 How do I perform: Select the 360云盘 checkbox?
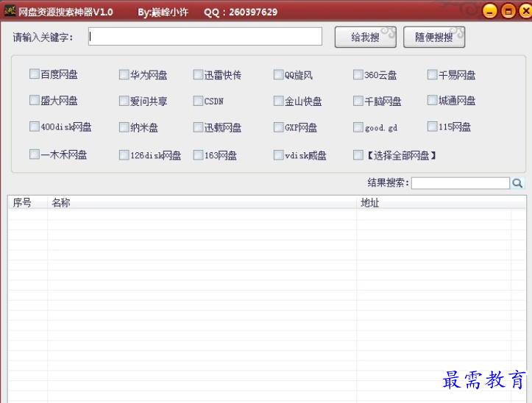(x=358, y=74)
